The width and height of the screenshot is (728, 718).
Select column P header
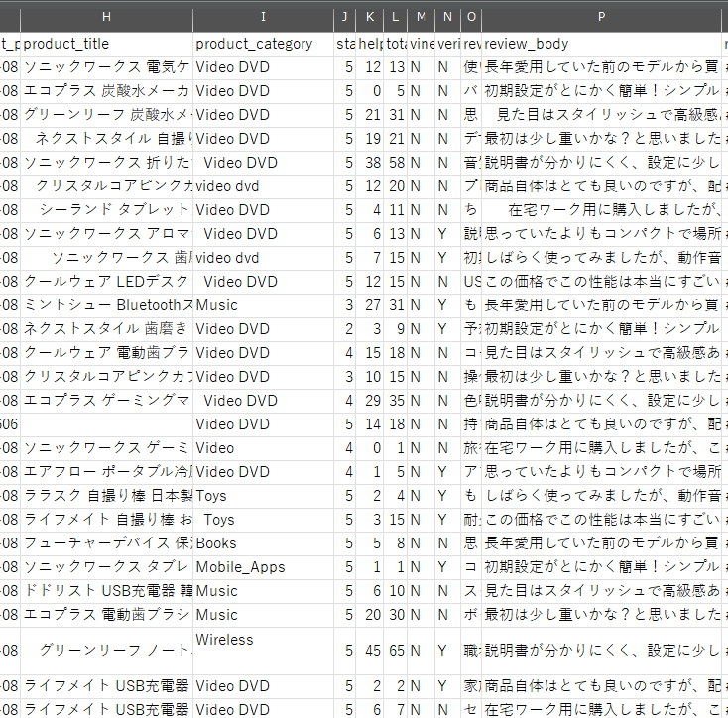pos(602,17)
